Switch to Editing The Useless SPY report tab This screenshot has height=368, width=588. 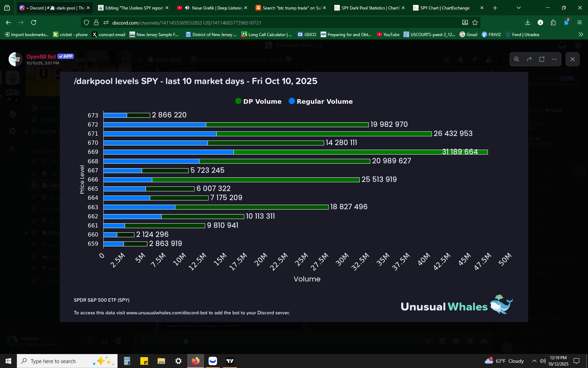pyautogui.click(x=133, y=8)
